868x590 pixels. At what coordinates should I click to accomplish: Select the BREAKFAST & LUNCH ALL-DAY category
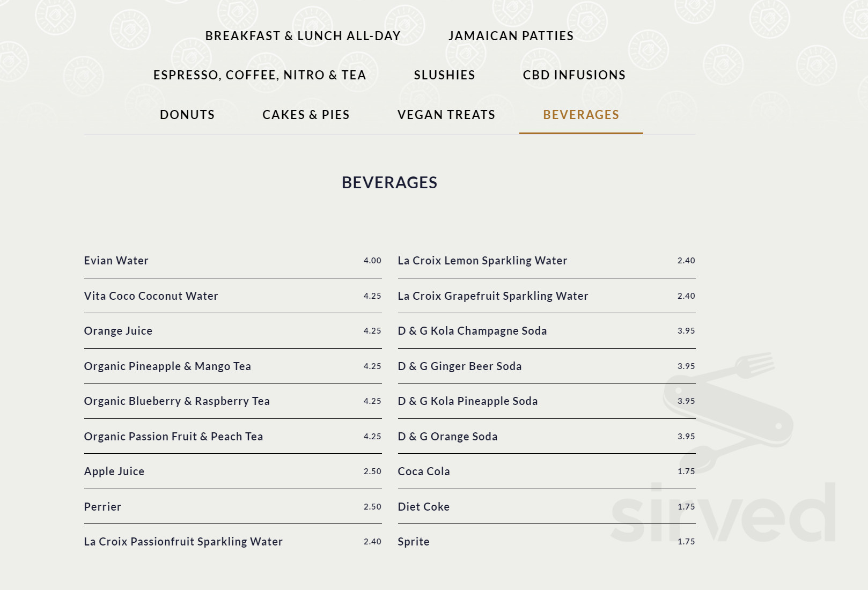(301, 36)
